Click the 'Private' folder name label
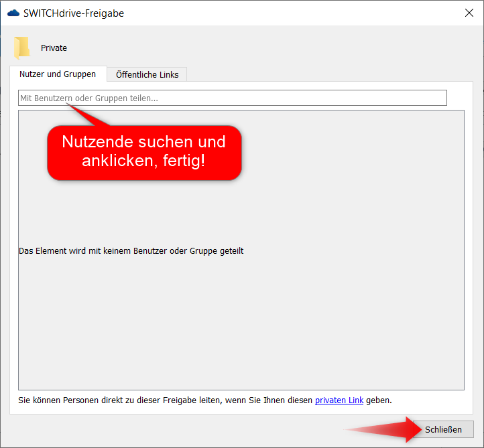Image resolution: width=484 pixels, height=448 pixels. coord(54,48)
